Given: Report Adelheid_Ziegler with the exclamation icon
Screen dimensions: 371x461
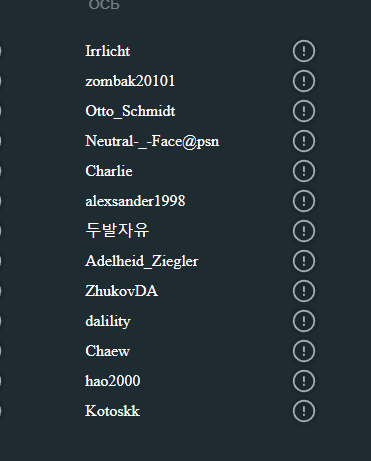Looking at the screenshot, I should 304,261.
